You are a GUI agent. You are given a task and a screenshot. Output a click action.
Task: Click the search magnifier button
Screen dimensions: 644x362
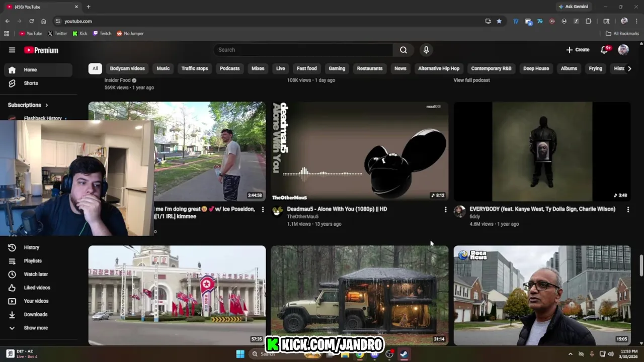[x=404, y=50]
